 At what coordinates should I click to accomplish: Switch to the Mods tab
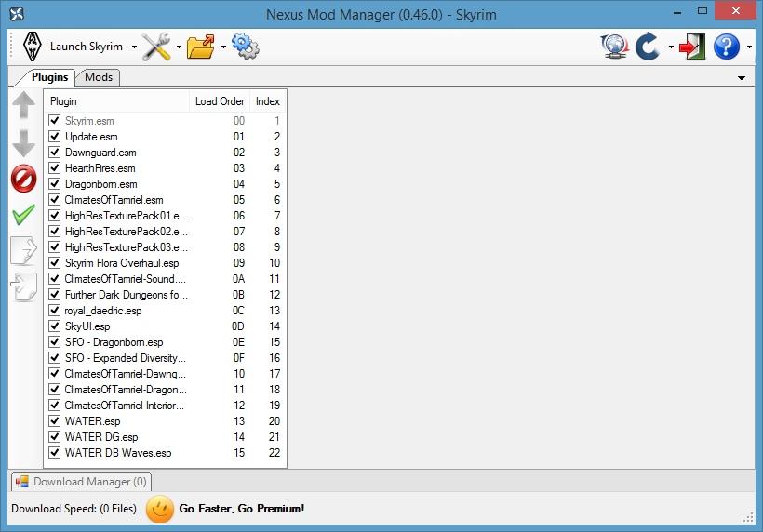99,77
